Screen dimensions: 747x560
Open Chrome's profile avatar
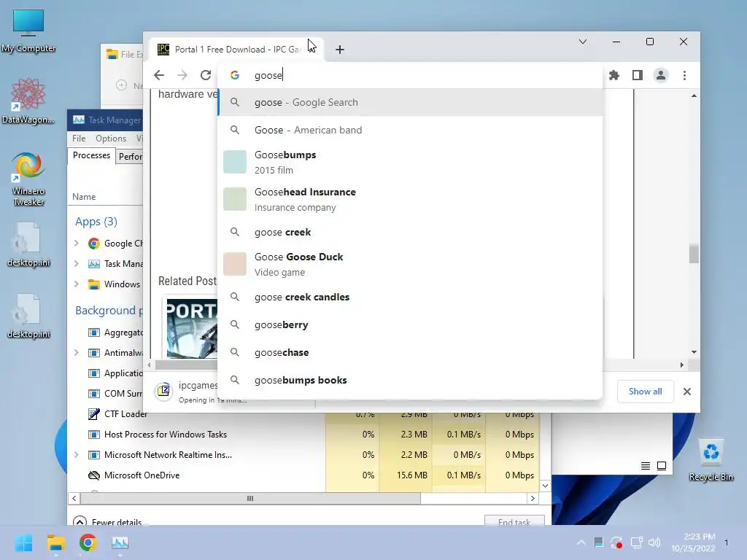661,75
